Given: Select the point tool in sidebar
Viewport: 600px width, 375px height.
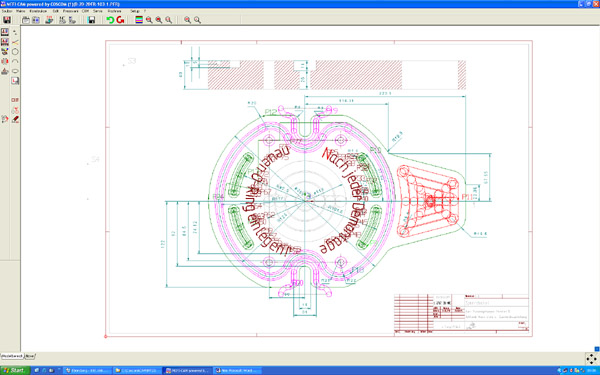Looking at the screenshot, I should pos(15,32).
